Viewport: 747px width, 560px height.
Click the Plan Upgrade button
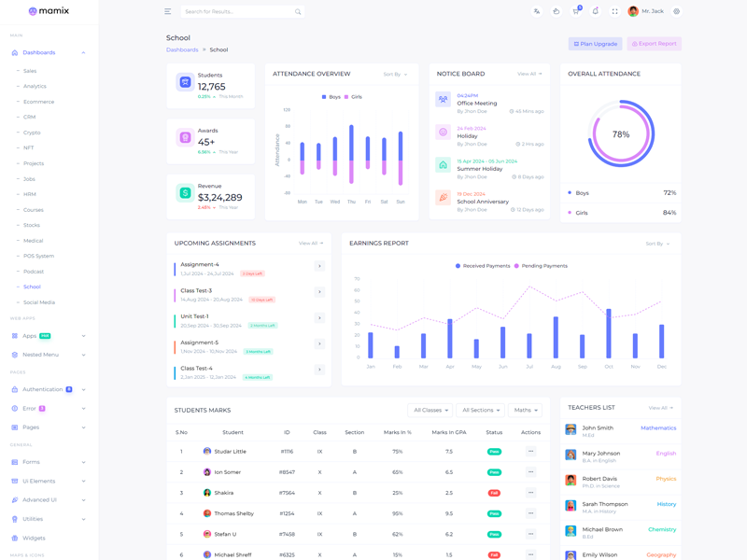pyautogui.click(x=595, y=44)
